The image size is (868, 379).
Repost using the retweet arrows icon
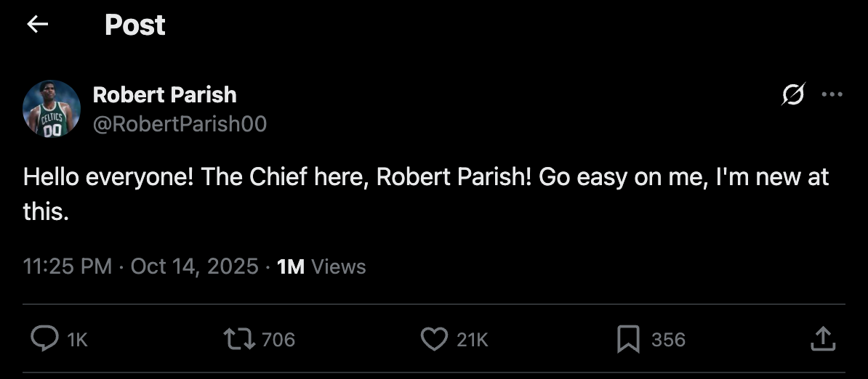coord(239,339)
